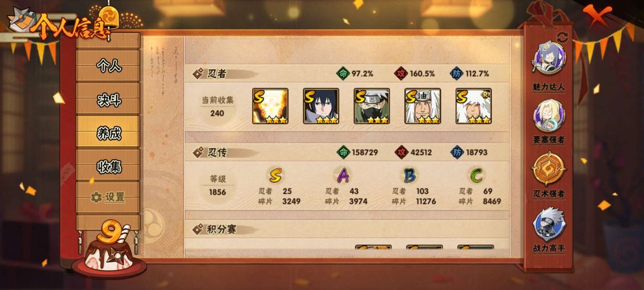Image resolution: width=644 pixels, height=290 pixels.
Task: Select the Jiraiya 油 headband ninja portrait
Action: 423,106
